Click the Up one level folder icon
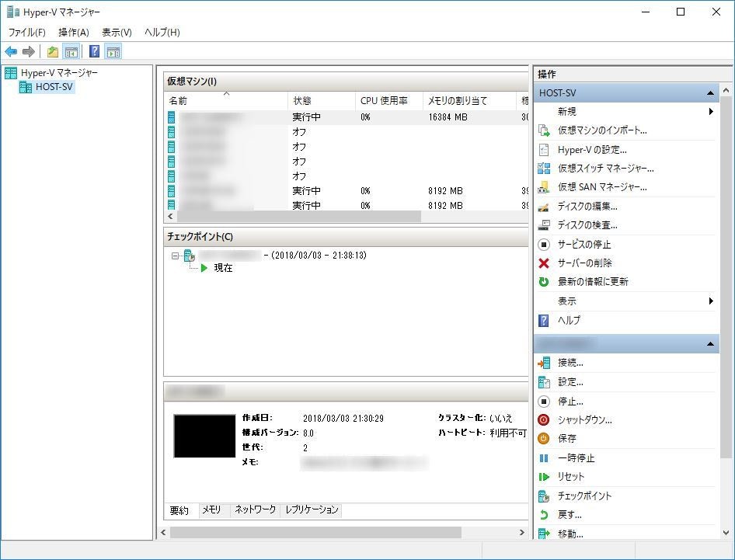 [x=53, y=51]
